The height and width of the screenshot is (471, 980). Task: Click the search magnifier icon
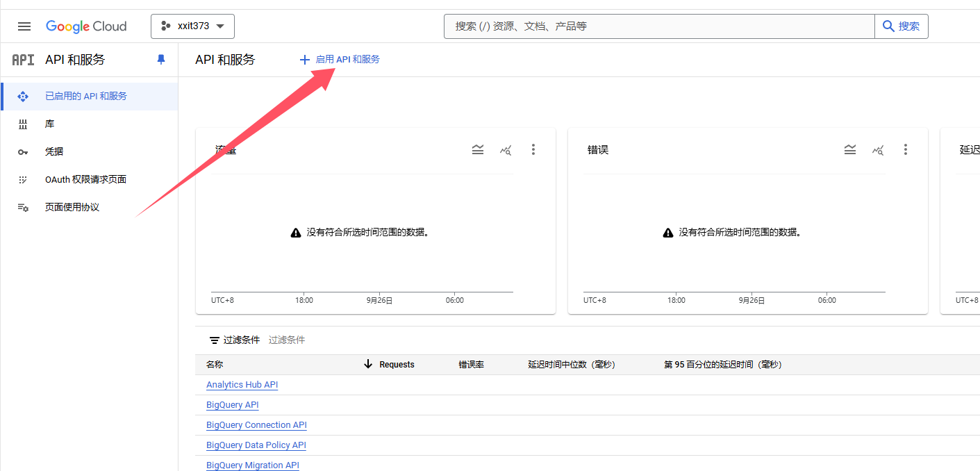point(888,26)
